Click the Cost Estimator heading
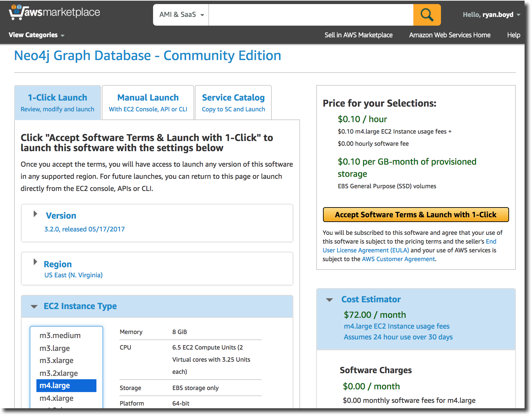This screenshot has width=532, height=415. point(371,299)
